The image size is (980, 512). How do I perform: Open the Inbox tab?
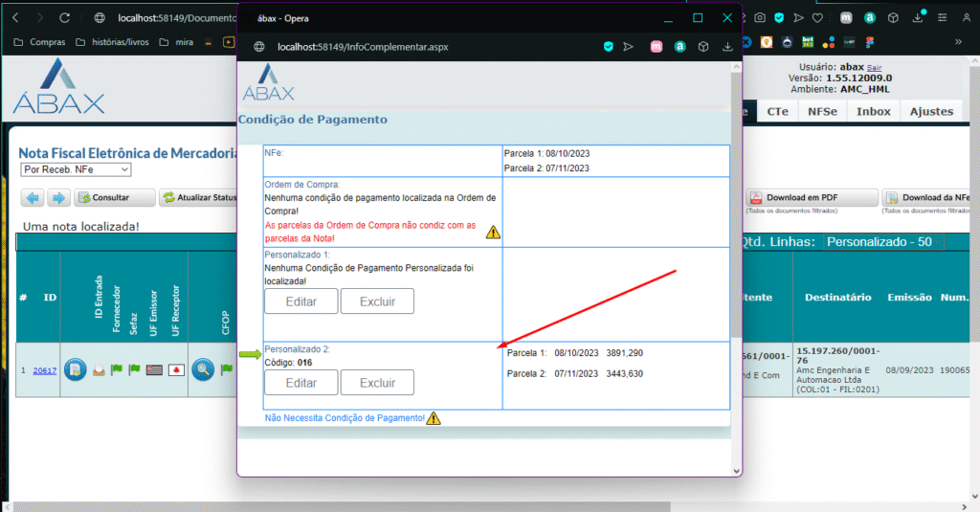[873, 112]
